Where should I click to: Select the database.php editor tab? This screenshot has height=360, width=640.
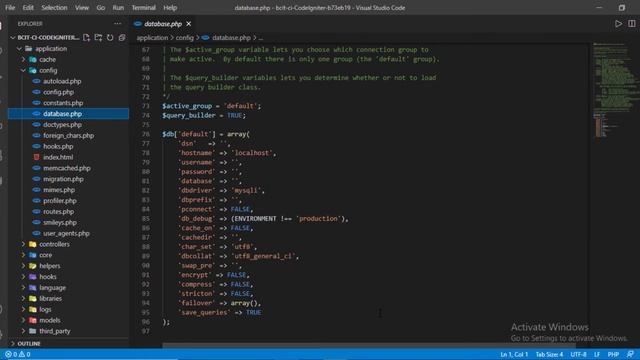tap(163, 24)
